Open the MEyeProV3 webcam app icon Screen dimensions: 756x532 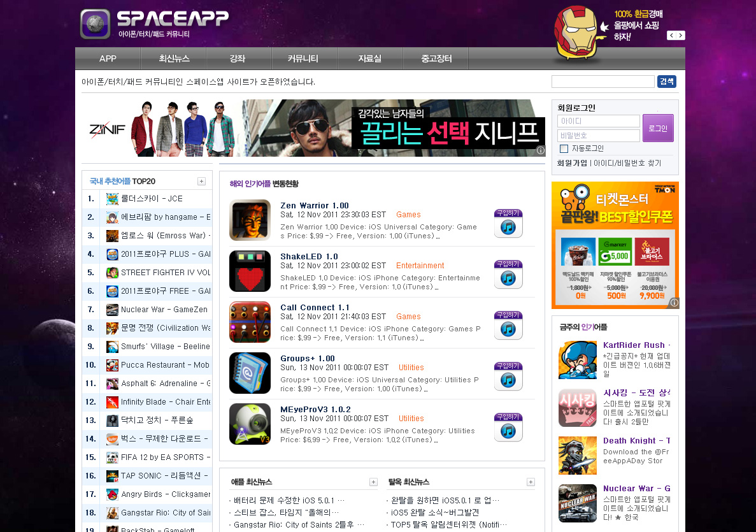[x=250, y=424]
